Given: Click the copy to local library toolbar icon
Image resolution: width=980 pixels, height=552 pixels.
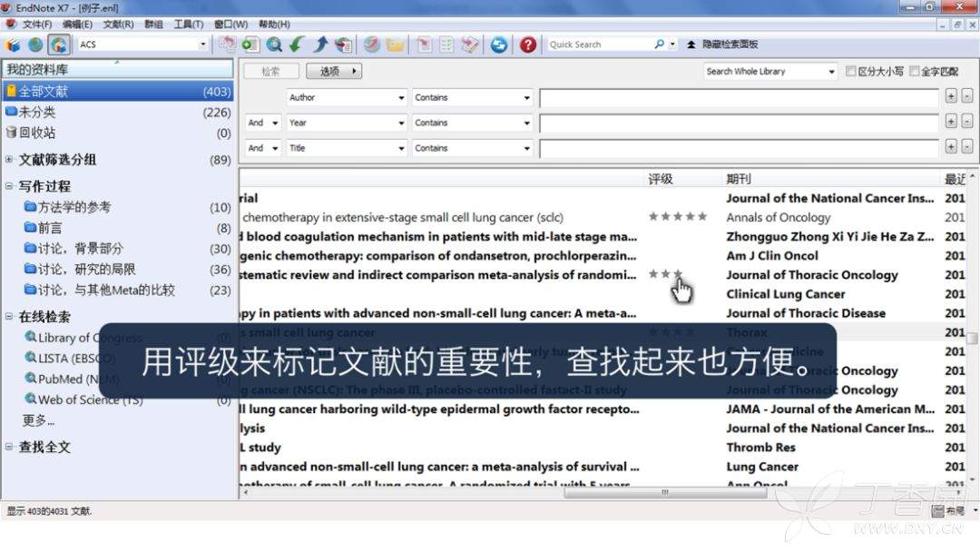Looking at the screenshot, I should coord(227,44).
